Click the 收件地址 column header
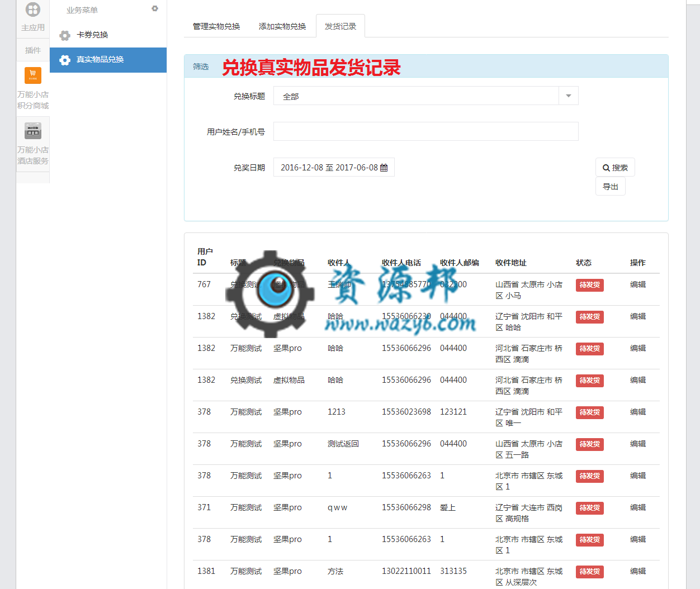The width and height of the screenshot is (700, 589). click(x=511, y=263)
